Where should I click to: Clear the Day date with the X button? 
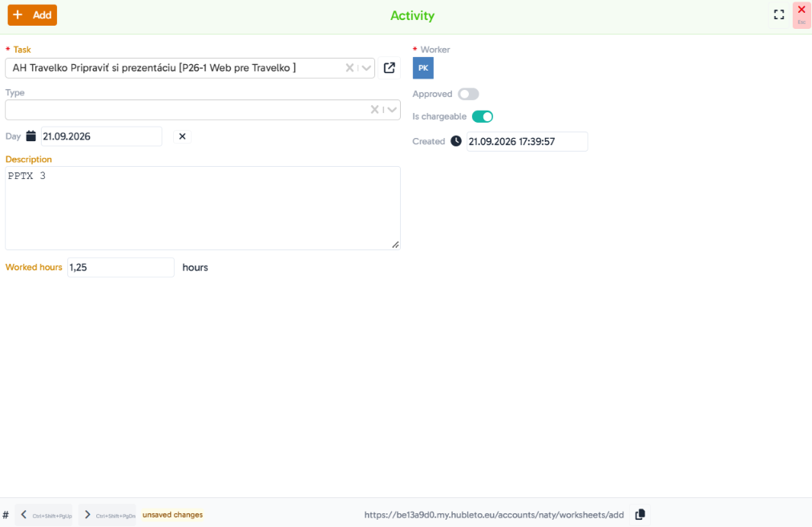click(x=182, y=136)
